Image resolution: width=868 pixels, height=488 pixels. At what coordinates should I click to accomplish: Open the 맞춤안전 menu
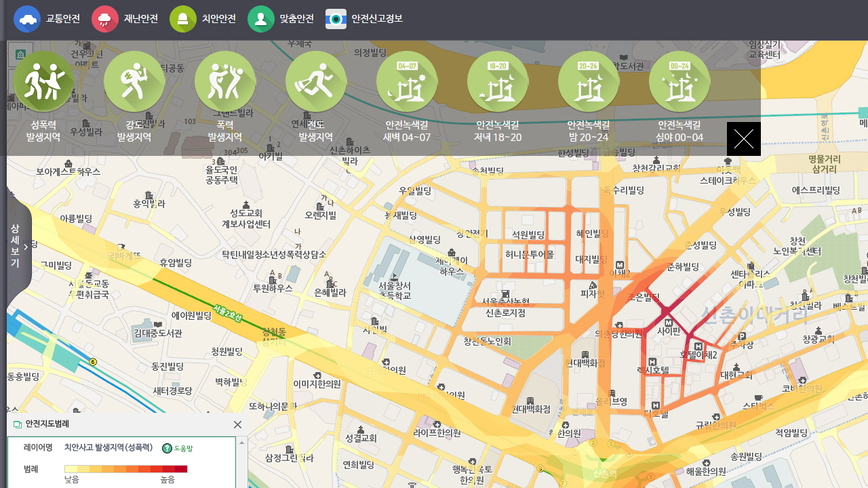(281, 19)
